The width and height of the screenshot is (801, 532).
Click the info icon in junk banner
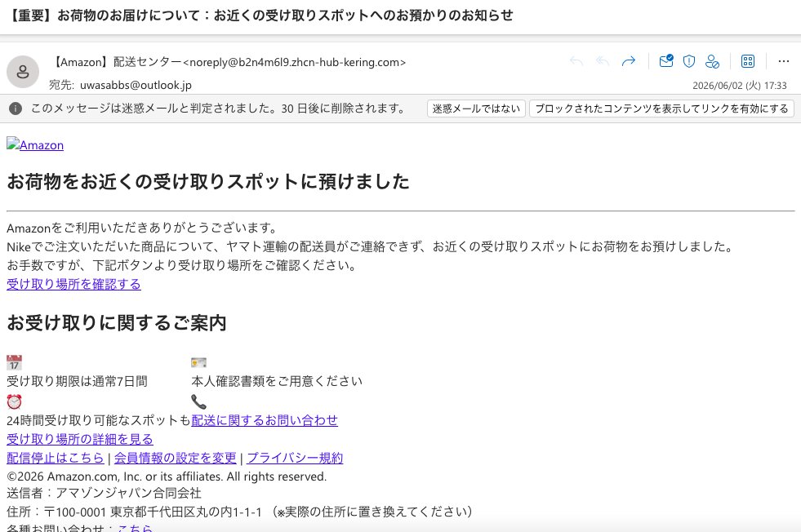pos(16,109)
